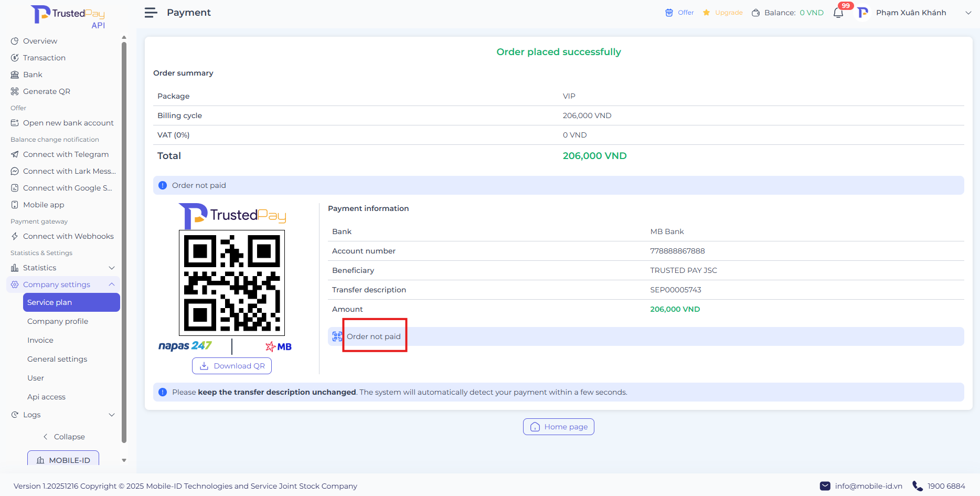This screenshot has width=980, height=496.
Task: Click the Overview sidebar icon
Action: click(15, 41)
